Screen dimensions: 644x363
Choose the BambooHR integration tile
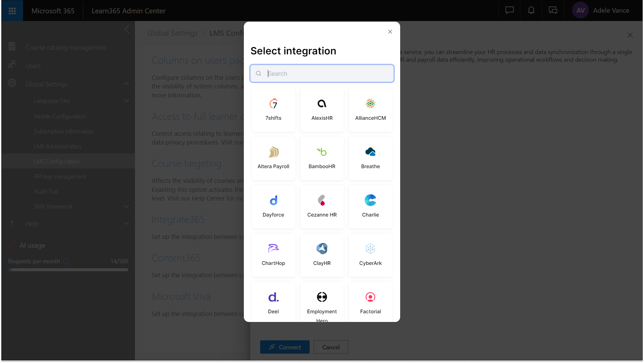click(x=322, y=158)
